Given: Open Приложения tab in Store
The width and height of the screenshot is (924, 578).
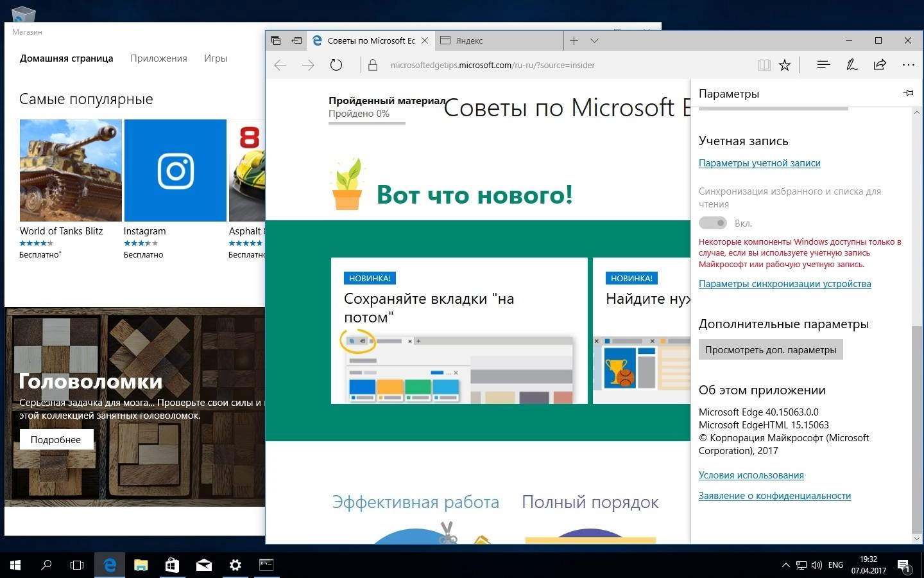Looking at the screenshot, I should (x=158, y=58).
